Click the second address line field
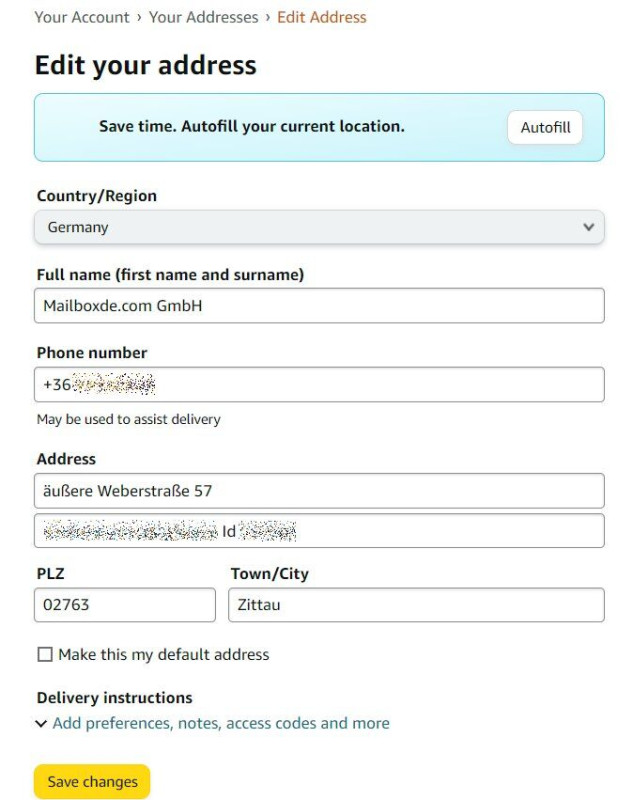The height and width of the screenshot is (800, 633). [319, 531]
